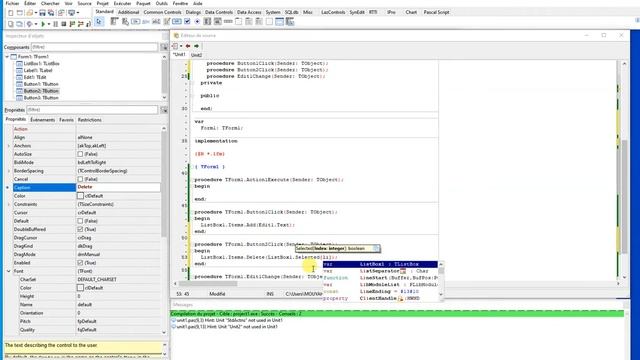640x360 pixels.
Task: Open the dropdown arrow beside the Open icon
Action: click(36, 13)
